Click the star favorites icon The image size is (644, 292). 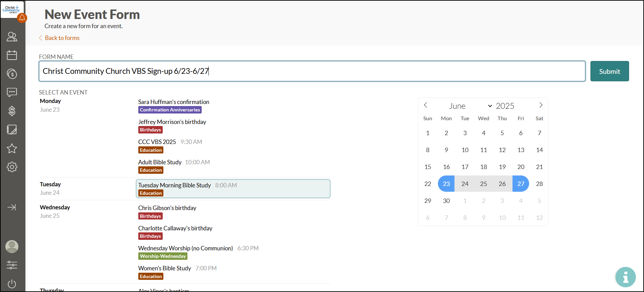pyautogui.click(x=12, y=148)
